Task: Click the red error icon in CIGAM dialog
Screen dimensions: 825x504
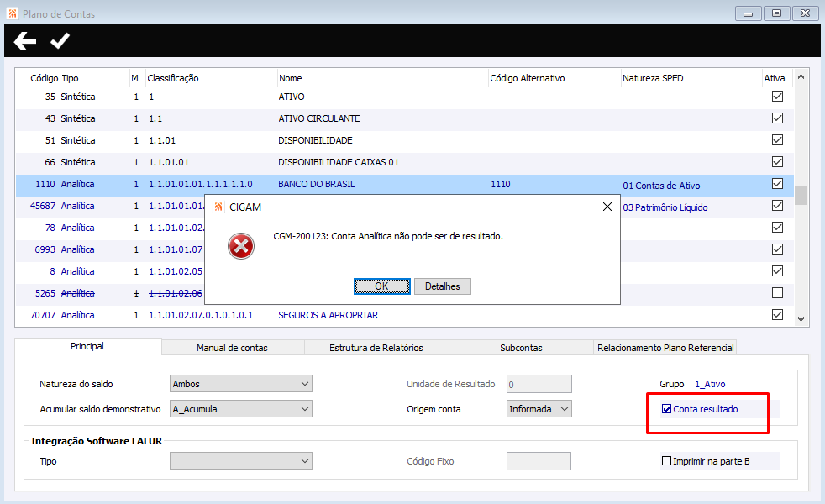Action: (x=241, y=246)
